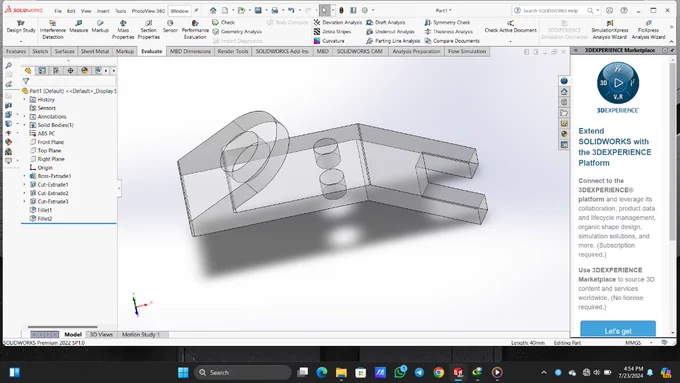Screen dimensions: 680x383
Task: Expand the Boss-Extrude1 feature
Action: click(x=25, y=176)
